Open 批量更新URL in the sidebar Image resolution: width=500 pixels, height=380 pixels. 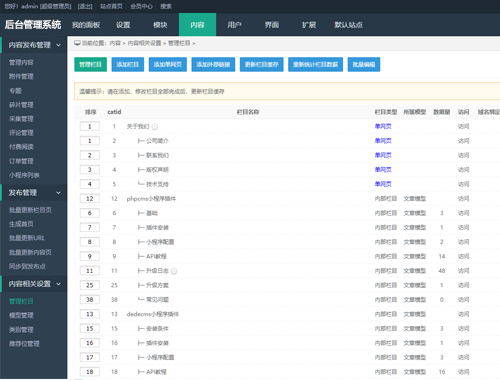(27, 238)
